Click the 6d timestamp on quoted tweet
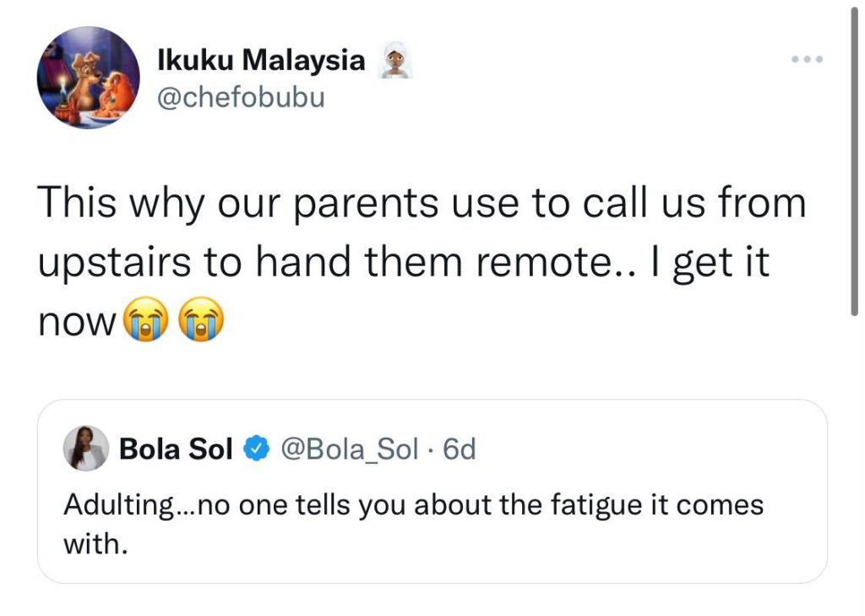Viewport: 865px width, 616px height. [460, 450]
